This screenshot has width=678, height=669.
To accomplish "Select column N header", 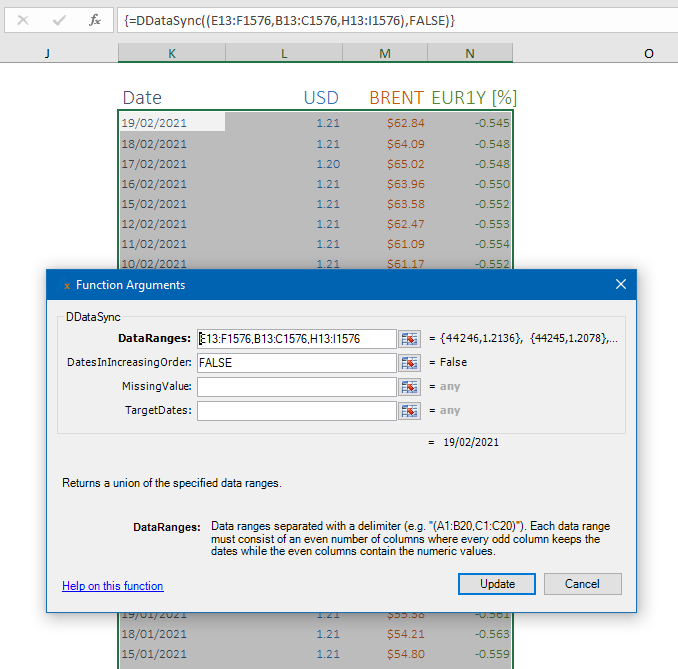I will 470,53.
